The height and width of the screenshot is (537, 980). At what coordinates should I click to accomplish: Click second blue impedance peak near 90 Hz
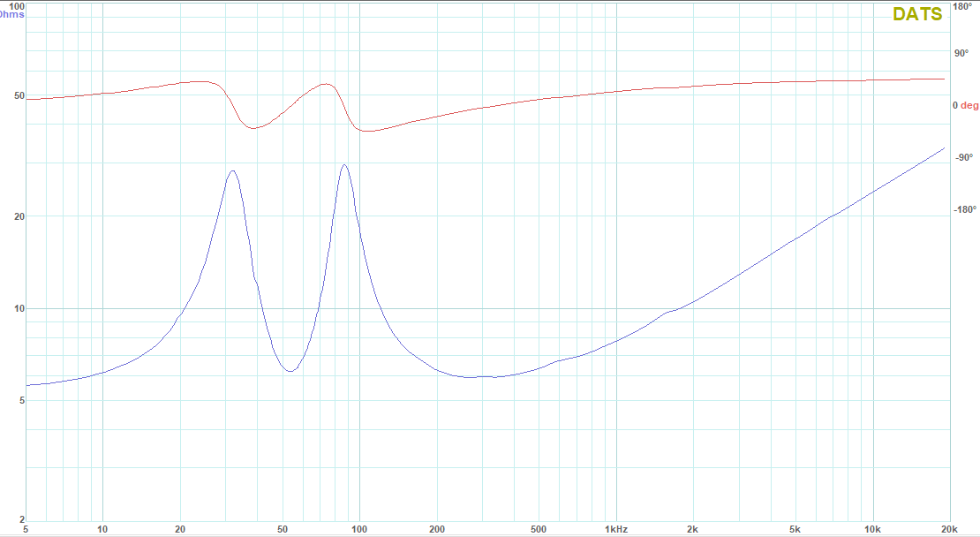[x=343, y=164]
